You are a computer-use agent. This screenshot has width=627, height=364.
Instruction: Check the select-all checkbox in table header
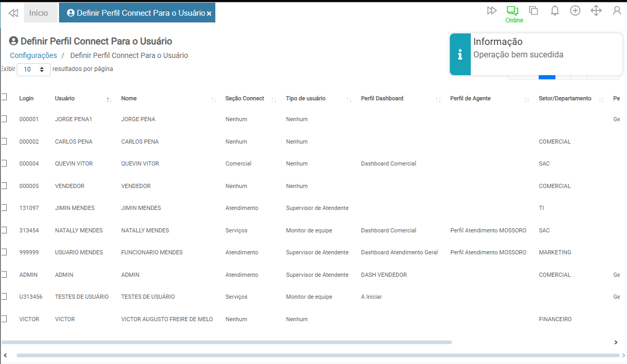(x=4, y=97)
